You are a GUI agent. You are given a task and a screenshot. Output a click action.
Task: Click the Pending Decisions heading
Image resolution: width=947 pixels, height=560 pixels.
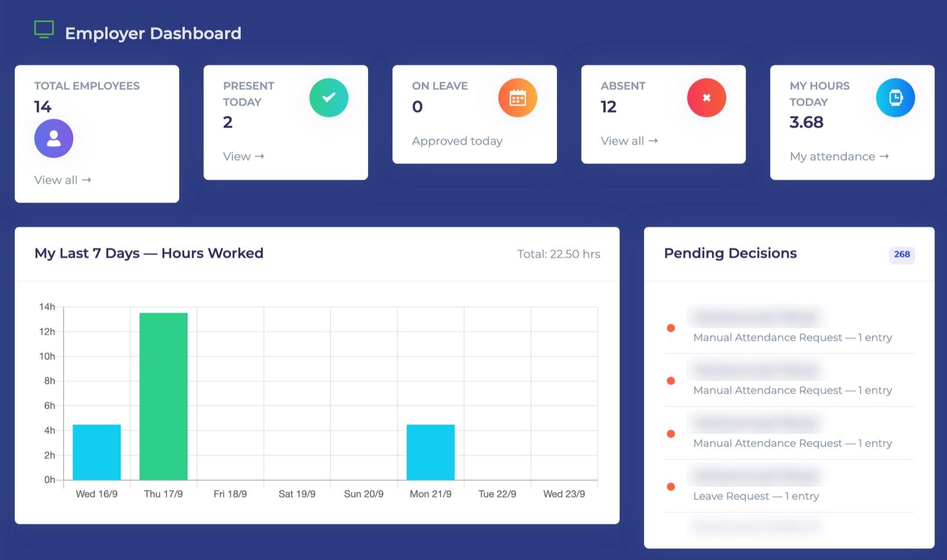(x=730, y=253)
